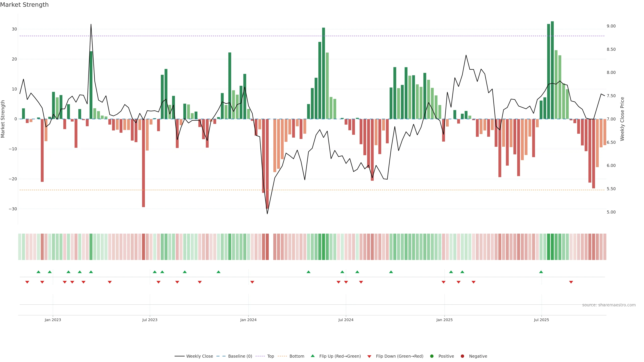Click the red Negative circle in legend
Viewport: 644px width, 362px height.
(462, 356)
